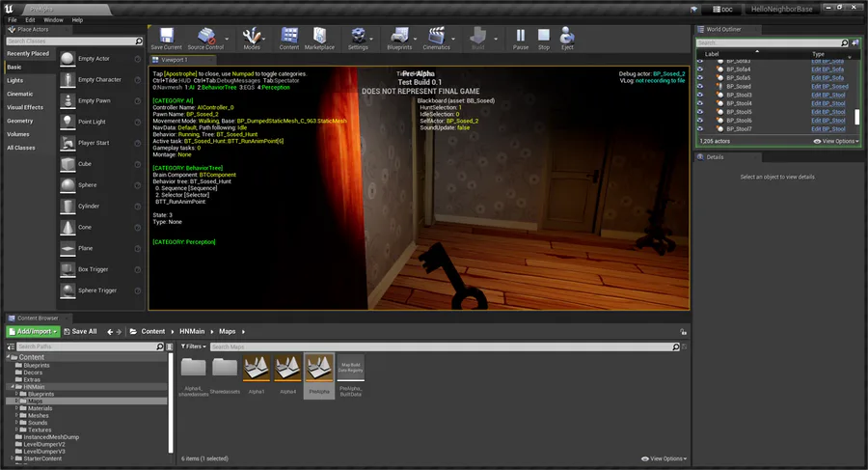Toggle visibility of BP_Stool4
Image resolution: width=868 pixels, height=470 pixels.
[x=700, y=103]
